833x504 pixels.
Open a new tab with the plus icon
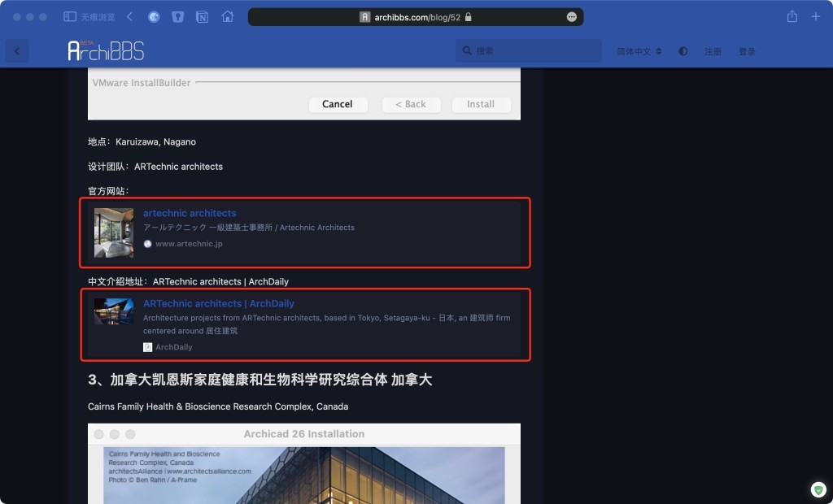tap(815, 17)
